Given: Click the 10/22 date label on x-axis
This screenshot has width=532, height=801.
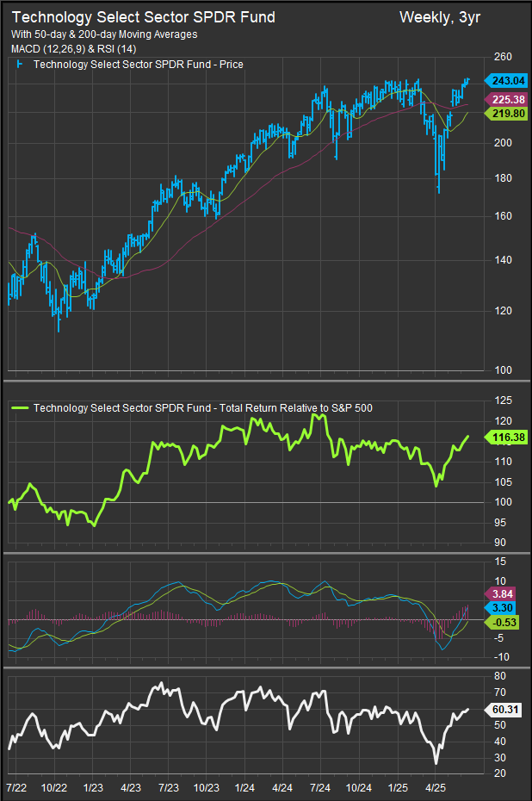Looking at the screenshot, I should (54, 787).
